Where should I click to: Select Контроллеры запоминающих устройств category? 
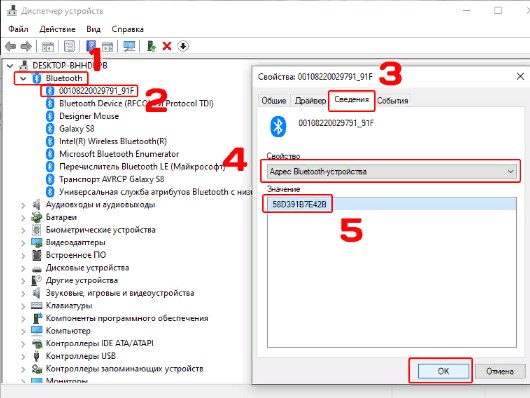[125, 369]
